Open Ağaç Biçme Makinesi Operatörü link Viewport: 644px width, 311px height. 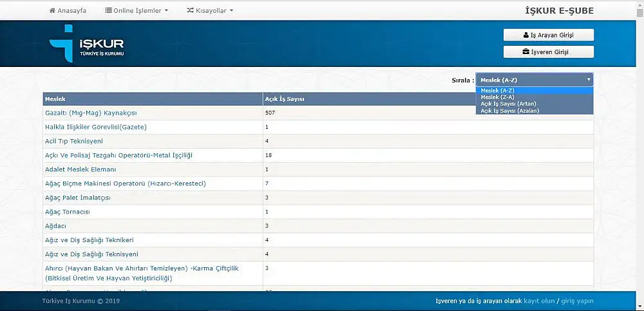click(x=126, y=184)
